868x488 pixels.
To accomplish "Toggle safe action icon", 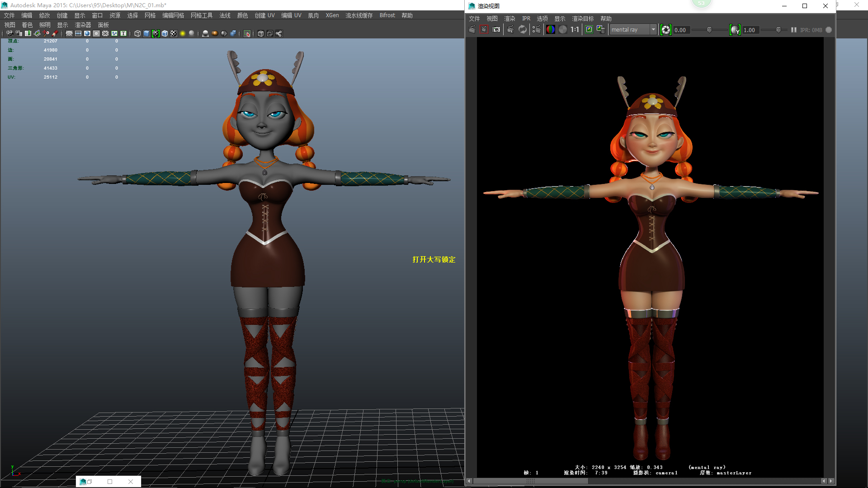I will tap(114, 33).
